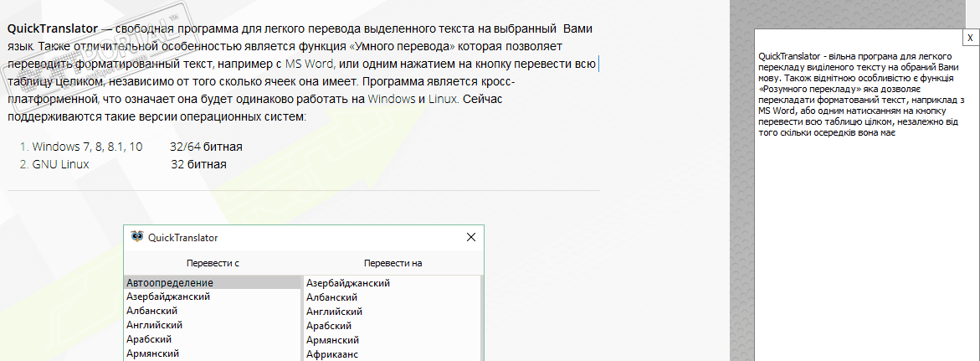Select Албанский in the Перевести с list
Screen dimensions: 980x361
(213, 311)
